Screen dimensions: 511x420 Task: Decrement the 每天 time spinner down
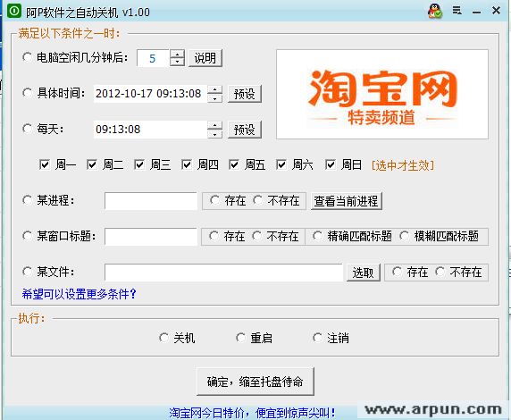coord(215,134)
